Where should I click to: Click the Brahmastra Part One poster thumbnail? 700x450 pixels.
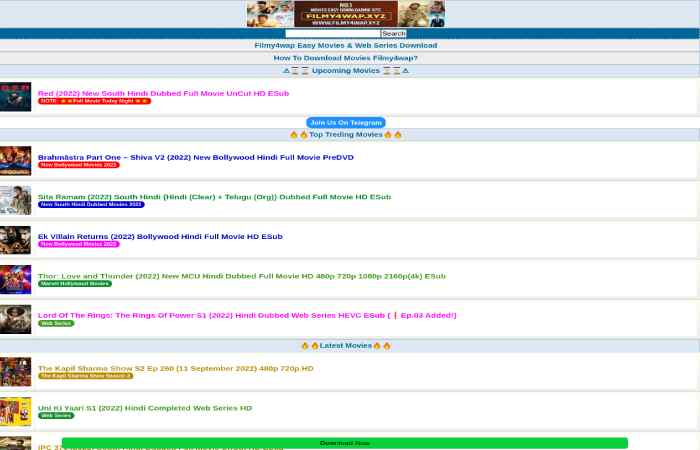coord(15,160)
